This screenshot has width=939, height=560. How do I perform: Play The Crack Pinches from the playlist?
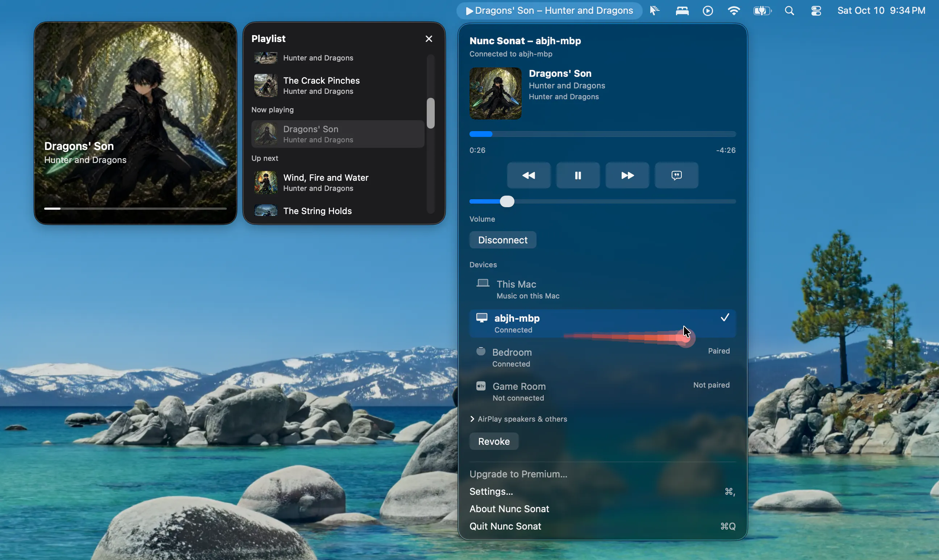[x=338, y=85]
